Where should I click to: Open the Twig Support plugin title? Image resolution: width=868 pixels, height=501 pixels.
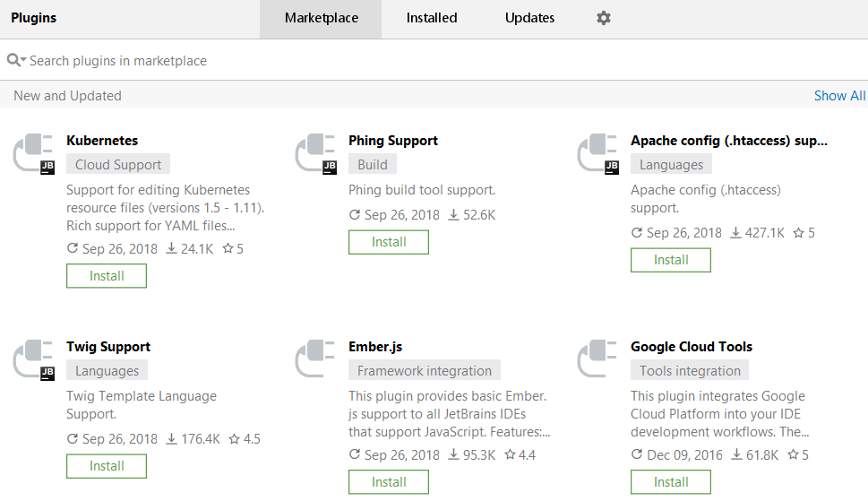[x=108, y=347]
